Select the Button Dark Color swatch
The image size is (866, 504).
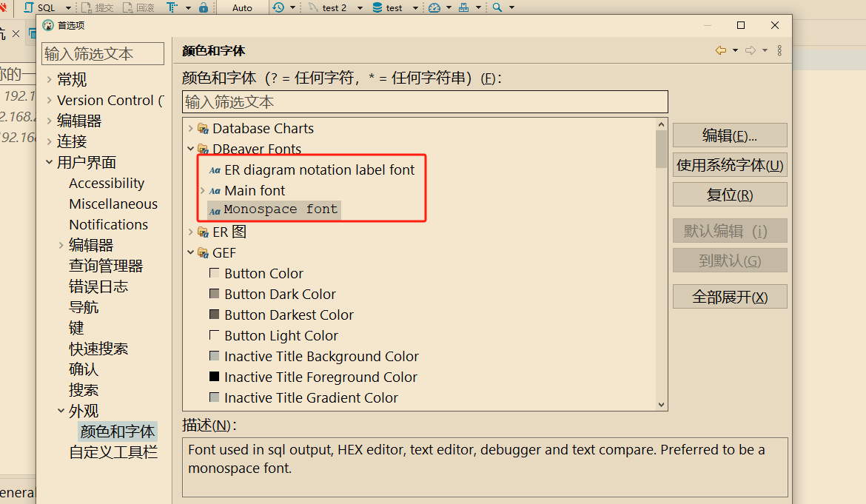215,293
